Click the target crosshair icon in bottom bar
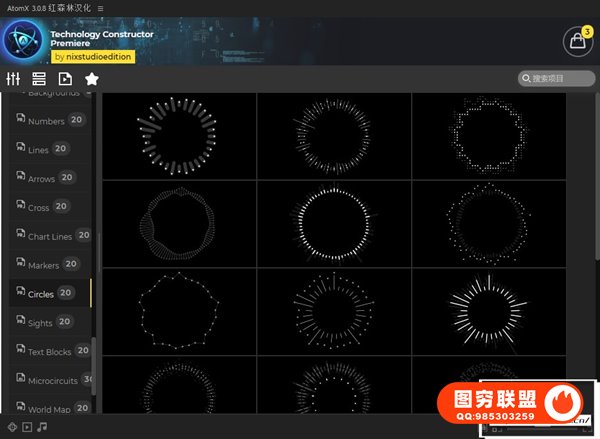The height and width of the screenshot is (439, 600). [x=12, y=427]
